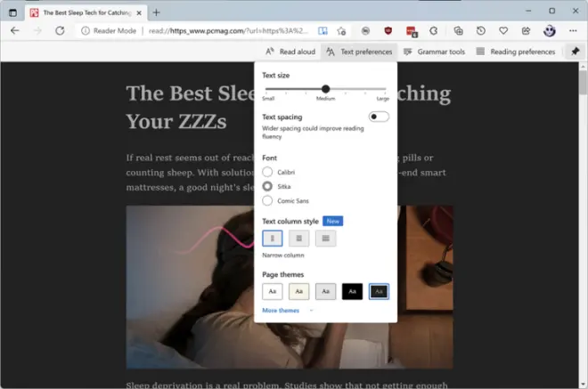Open the Collections icon in toolbar

pyautogui.click(x=458, y=31)
